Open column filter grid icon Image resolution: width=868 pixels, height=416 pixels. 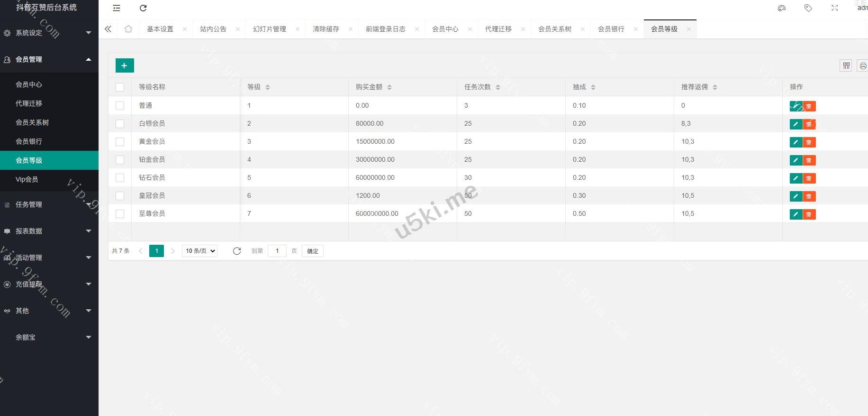tap(846, 65)
